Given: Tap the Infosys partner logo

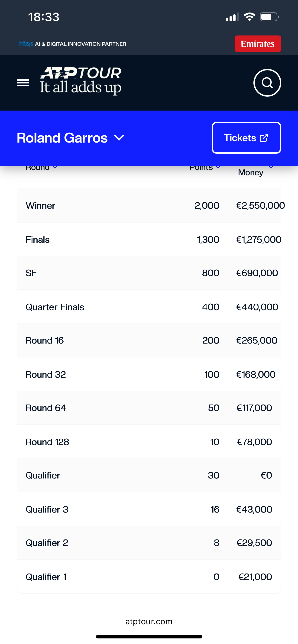Looking at the screenshot, I should coord(26,44).
